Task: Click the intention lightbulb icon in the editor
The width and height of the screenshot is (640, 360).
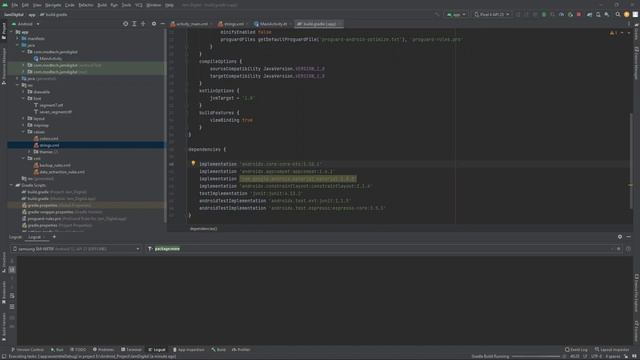Action: coord(193,163)
